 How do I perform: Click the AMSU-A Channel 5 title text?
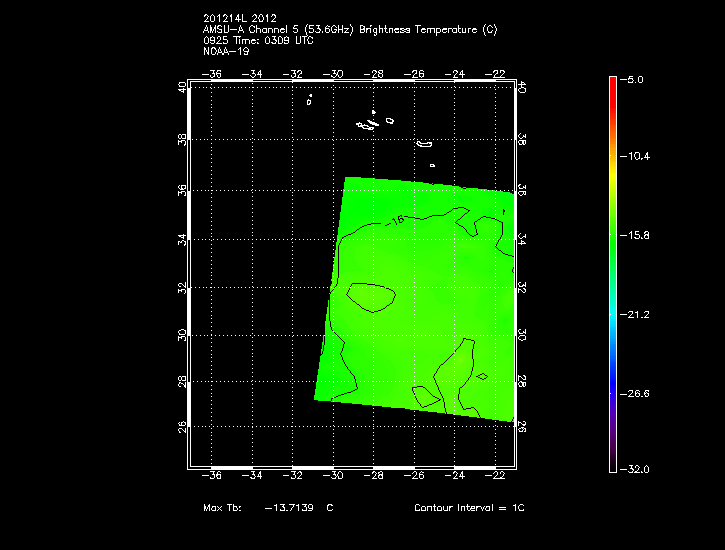click(348, 29)
